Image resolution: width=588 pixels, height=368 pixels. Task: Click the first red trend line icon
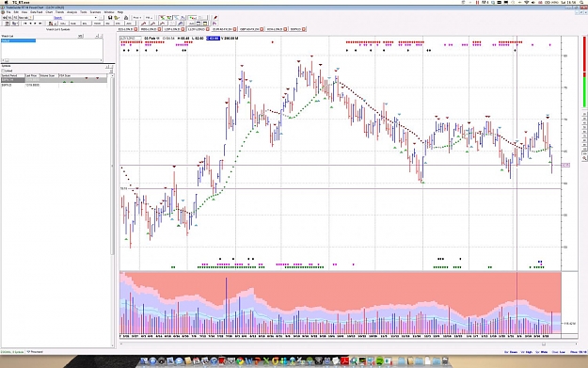tap(144, 24)
